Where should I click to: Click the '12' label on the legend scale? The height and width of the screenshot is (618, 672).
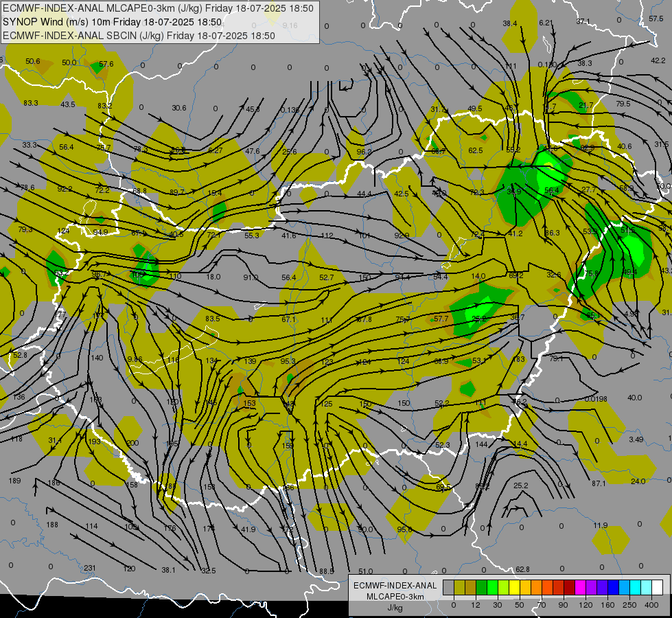point(475,605)
